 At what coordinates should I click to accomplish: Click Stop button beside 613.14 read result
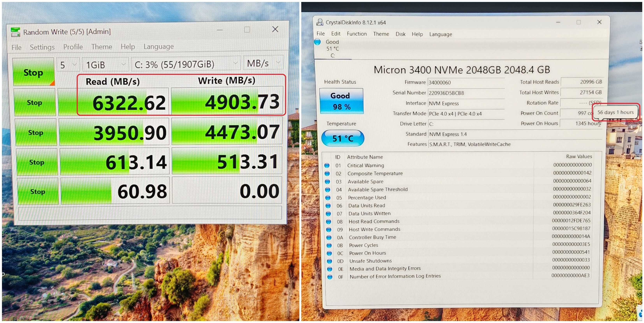tap(37, 162)
